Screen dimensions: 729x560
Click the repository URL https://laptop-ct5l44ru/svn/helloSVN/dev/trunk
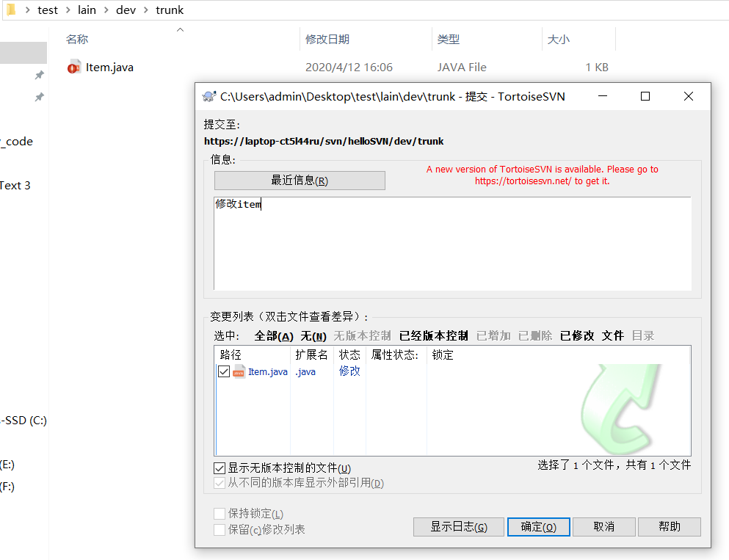(324, 141)
